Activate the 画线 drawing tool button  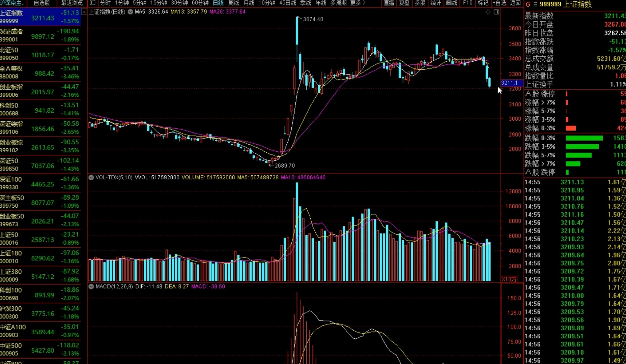(451, 3)
